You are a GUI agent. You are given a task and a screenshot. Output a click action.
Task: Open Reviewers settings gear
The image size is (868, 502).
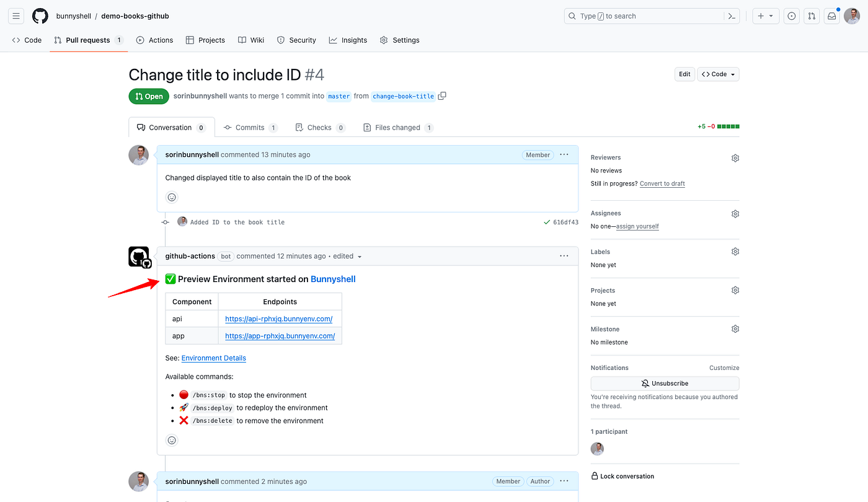[x=735, y=158]
